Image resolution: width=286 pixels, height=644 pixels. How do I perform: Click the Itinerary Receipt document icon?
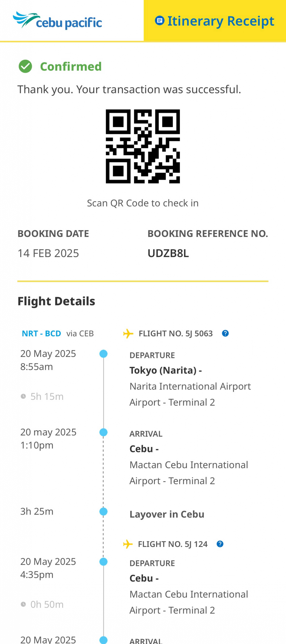(x=160, y=20)
